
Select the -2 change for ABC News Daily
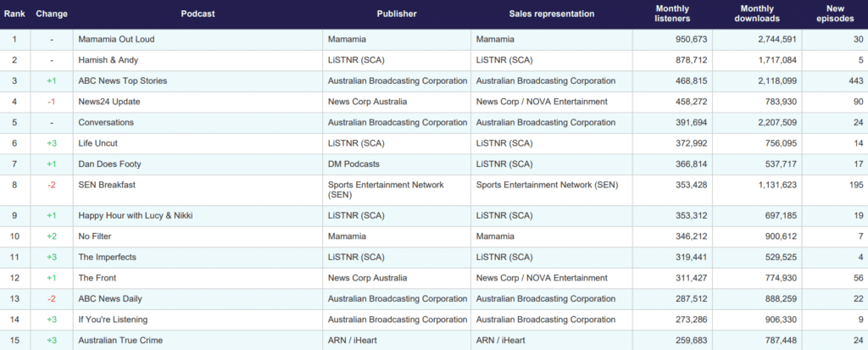pyautogui.click(x=51, y=299)
